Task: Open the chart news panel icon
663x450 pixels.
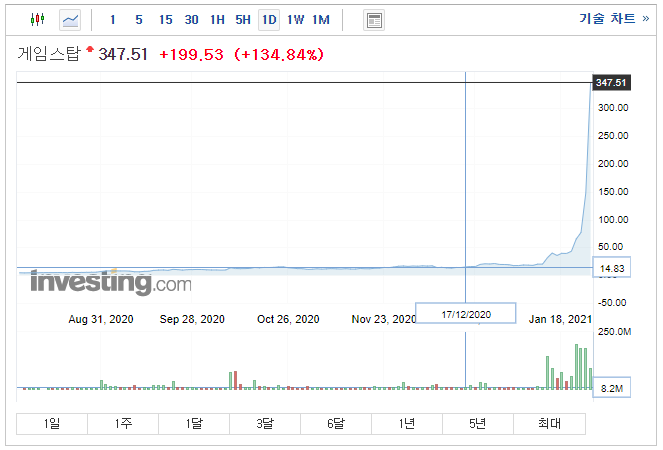Action: [x=374, y=20]
